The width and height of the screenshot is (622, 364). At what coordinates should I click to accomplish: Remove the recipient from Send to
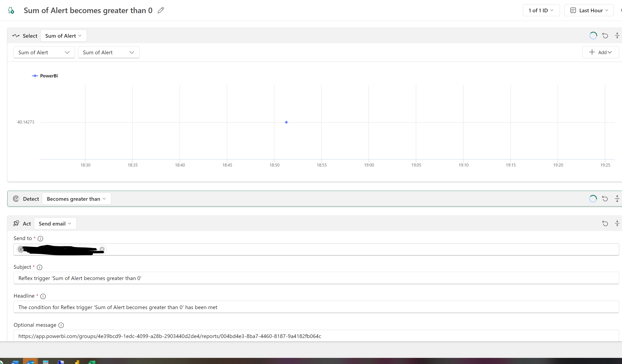[x=102, y=249]
